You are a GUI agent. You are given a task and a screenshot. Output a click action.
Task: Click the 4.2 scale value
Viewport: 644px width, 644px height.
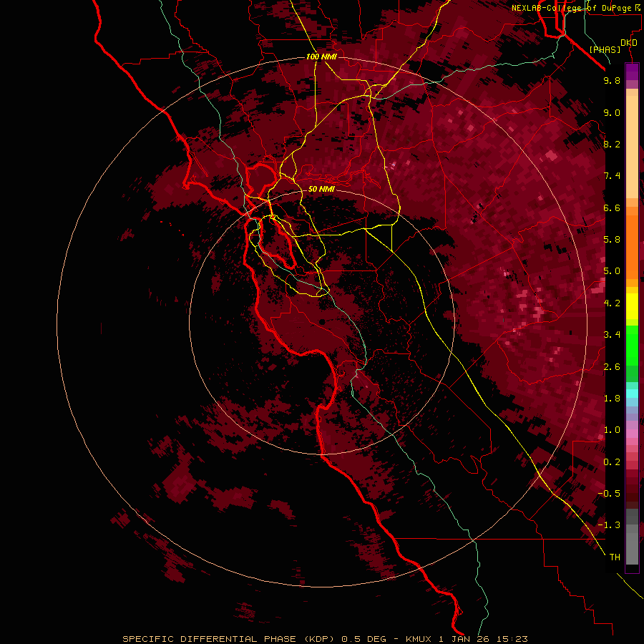click(x=612, y=303)
